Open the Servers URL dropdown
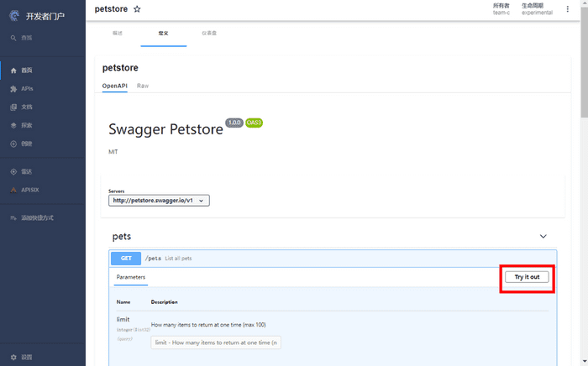Screen dimensions: 588x366 159,201
